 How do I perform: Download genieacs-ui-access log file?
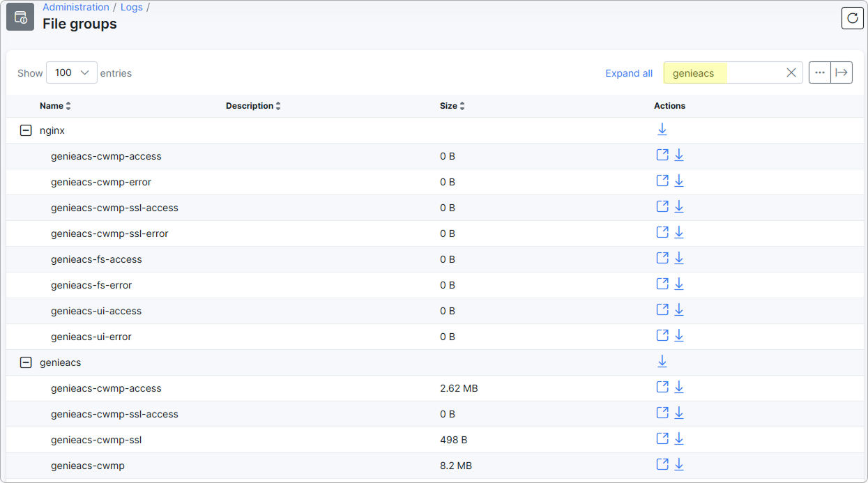[x=679, y=310]
